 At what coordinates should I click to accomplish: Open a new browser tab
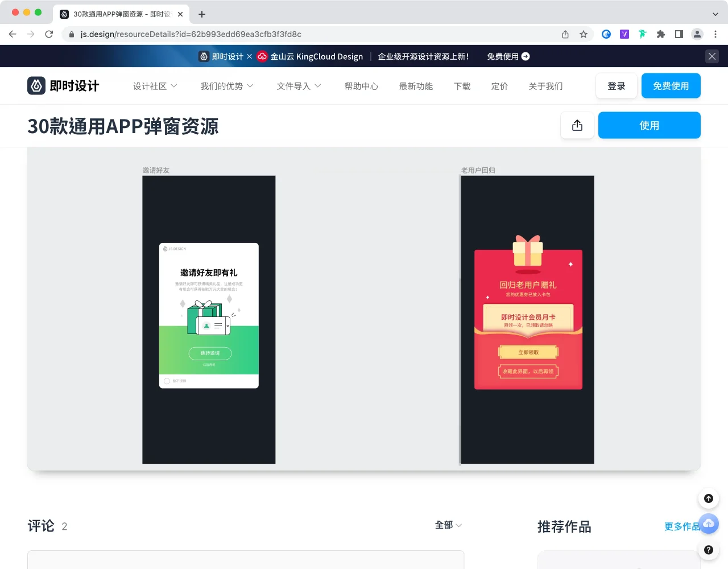pyautogui.click(x=202, y=14)
